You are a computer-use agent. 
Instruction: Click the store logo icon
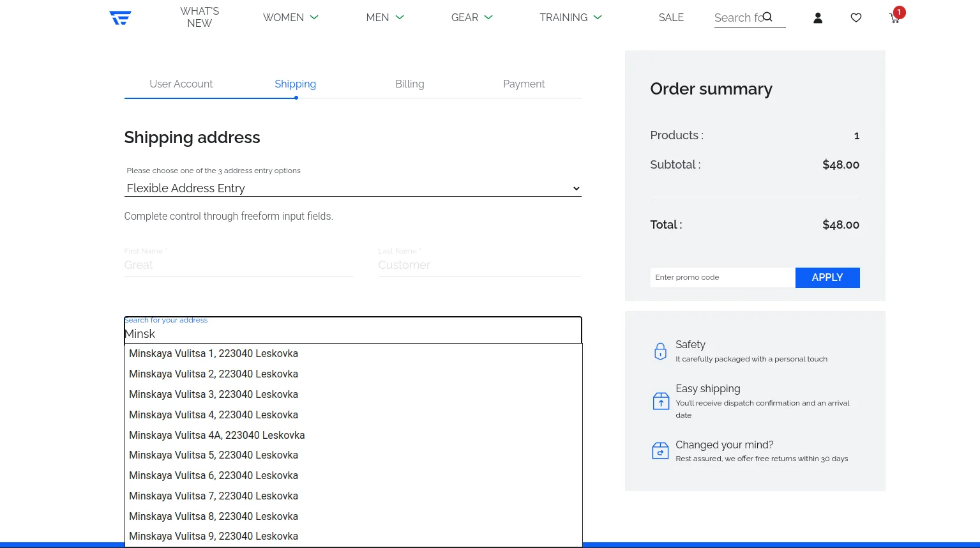pos(120,18)
